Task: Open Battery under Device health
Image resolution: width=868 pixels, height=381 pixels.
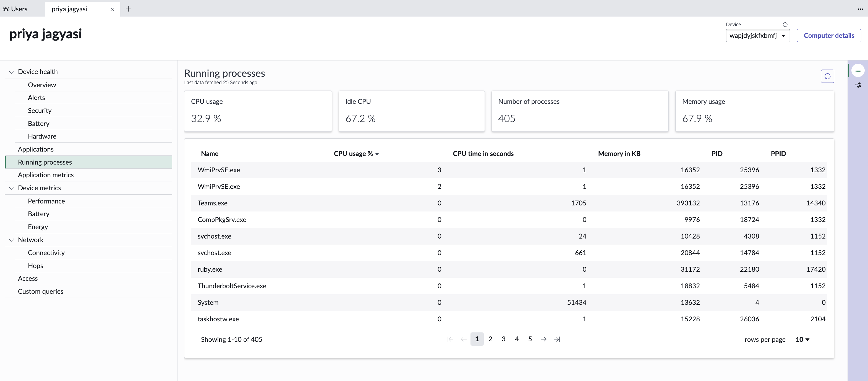Action: coord(38,123)
